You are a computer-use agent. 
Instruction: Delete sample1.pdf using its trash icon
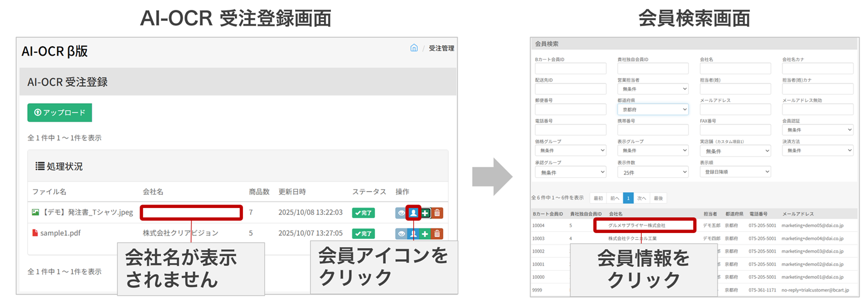437,234
